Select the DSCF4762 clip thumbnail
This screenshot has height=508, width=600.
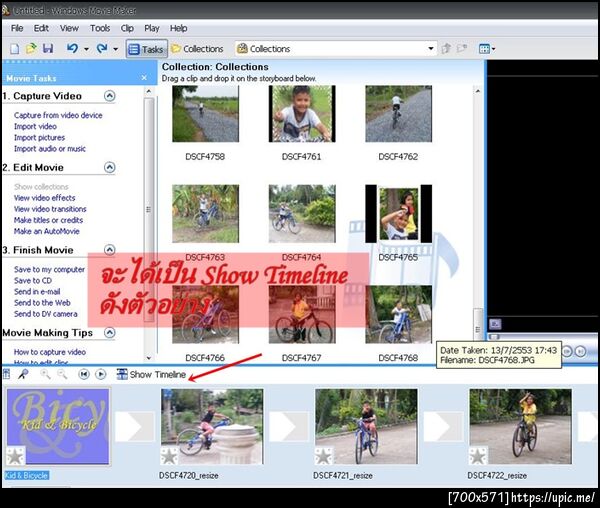[x=398, y=114]
